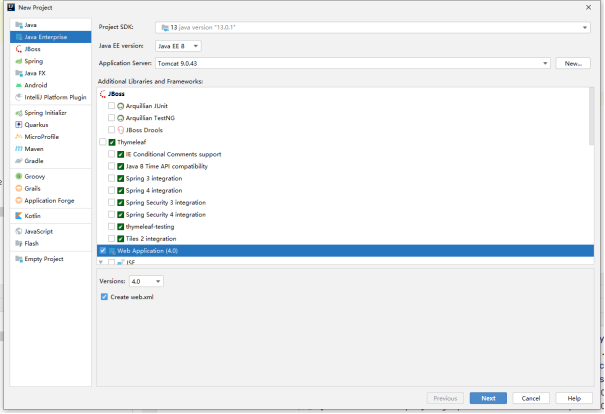Select the "Tiles 2 integration" row text

coord(151,239)
